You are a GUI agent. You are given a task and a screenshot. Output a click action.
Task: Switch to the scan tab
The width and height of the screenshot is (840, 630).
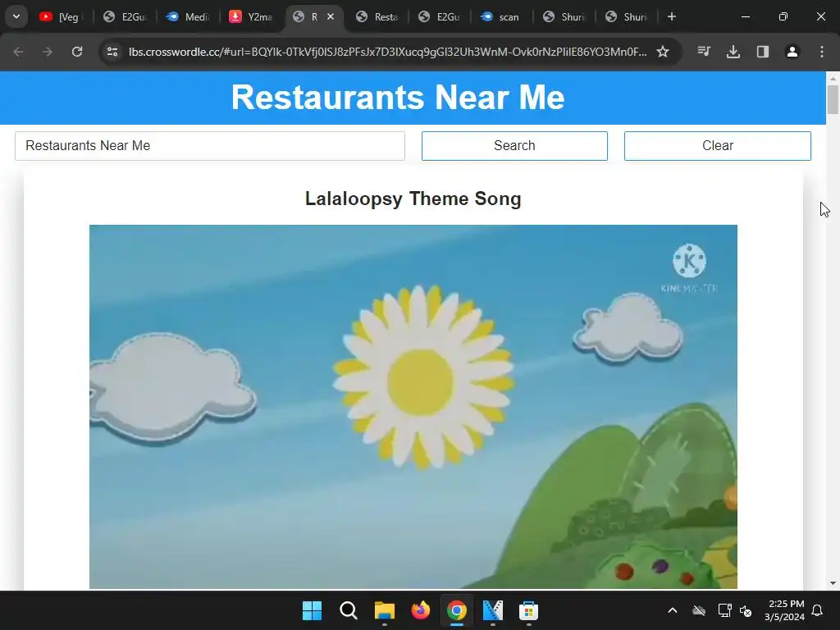(501, 16)
